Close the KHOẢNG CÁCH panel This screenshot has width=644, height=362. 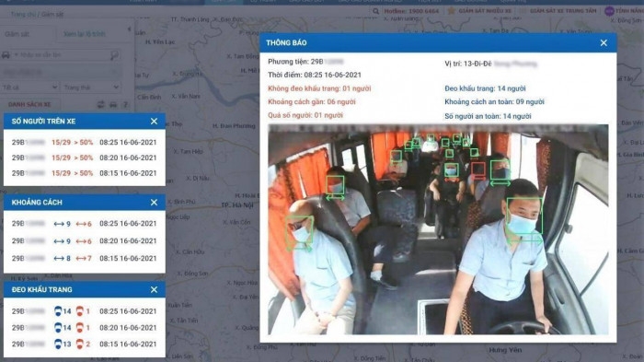[154, 203]
